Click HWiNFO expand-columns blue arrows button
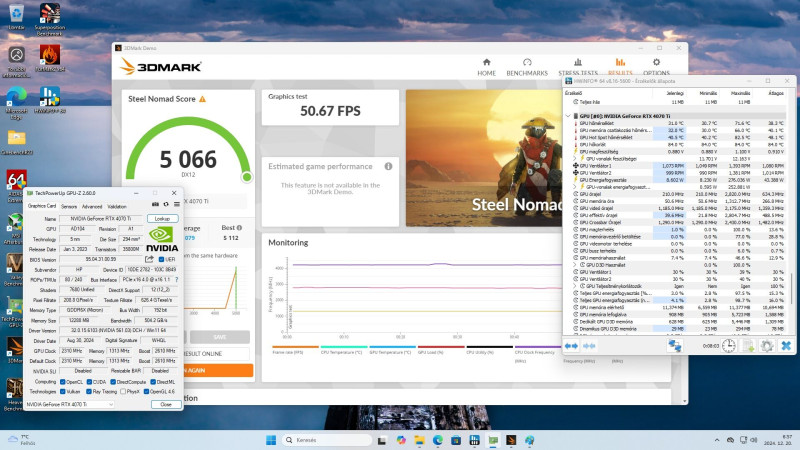The height and width of the screenshot is (450, 800). tap(571, 346)
